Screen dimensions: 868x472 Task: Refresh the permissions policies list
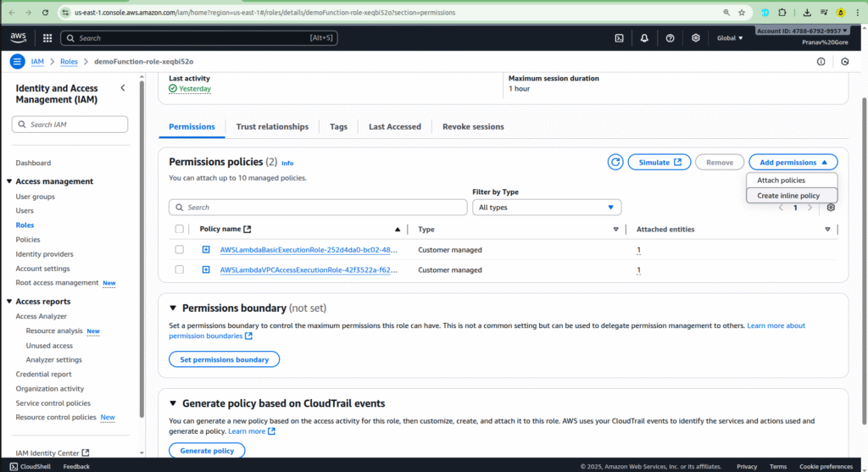click(x=615, y=162)
